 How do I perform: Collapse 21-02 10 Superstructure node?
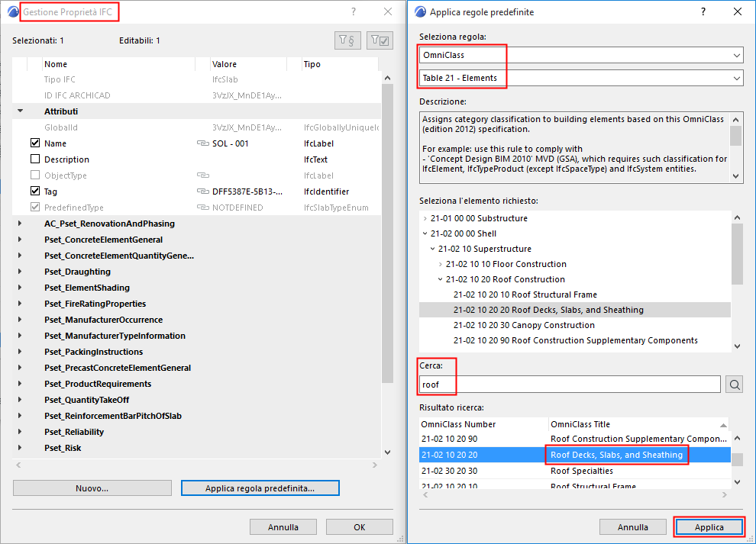[432, 249]
